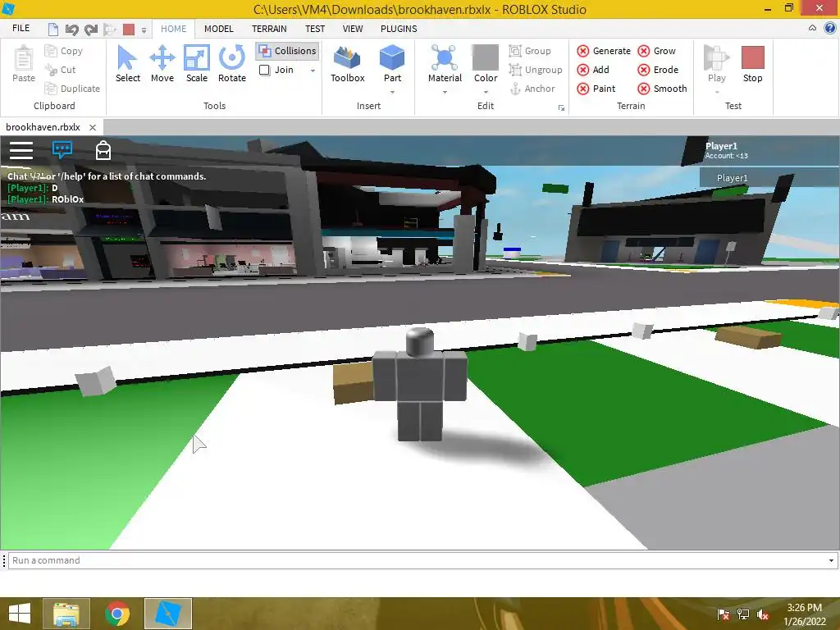This screenshot has height=630, width=840.
Task: Click terrain Erode
Action: (659, 70)
